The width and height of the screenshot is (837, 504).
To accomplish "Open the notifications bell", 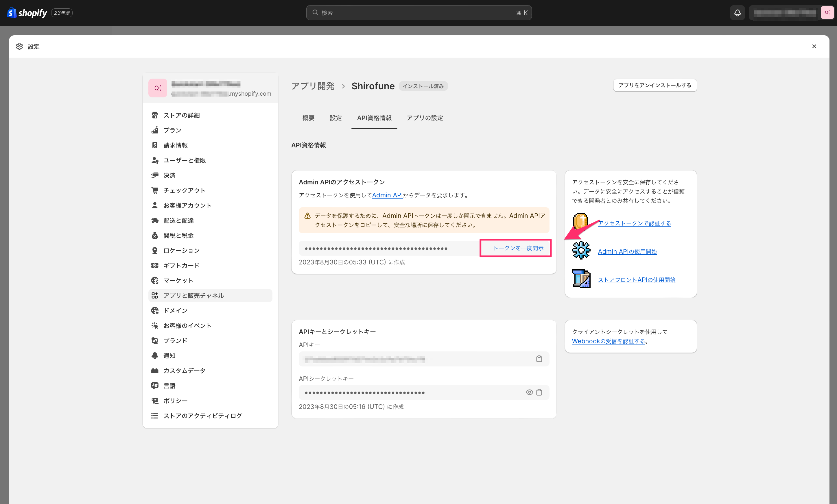I will pyautogui.click(x=737, y=13).
